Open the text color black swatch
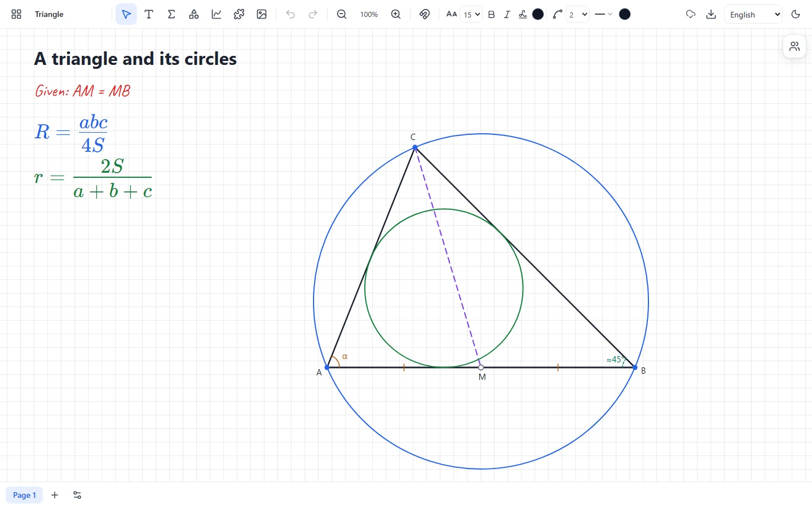Image resolution: width=812 pixels, height=508 pixels. 538,14
